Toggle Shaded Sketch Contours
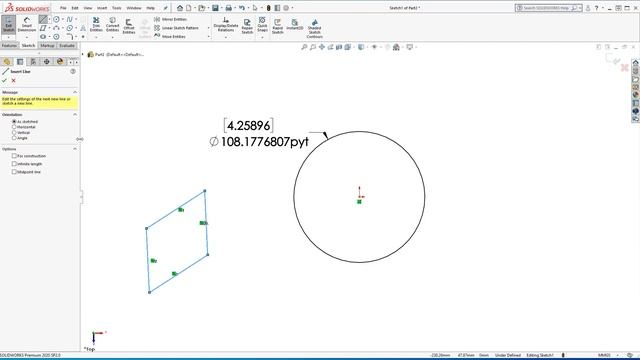Image resolution: width=640 pixels, height=360 pixels. (x=314, y=29)
